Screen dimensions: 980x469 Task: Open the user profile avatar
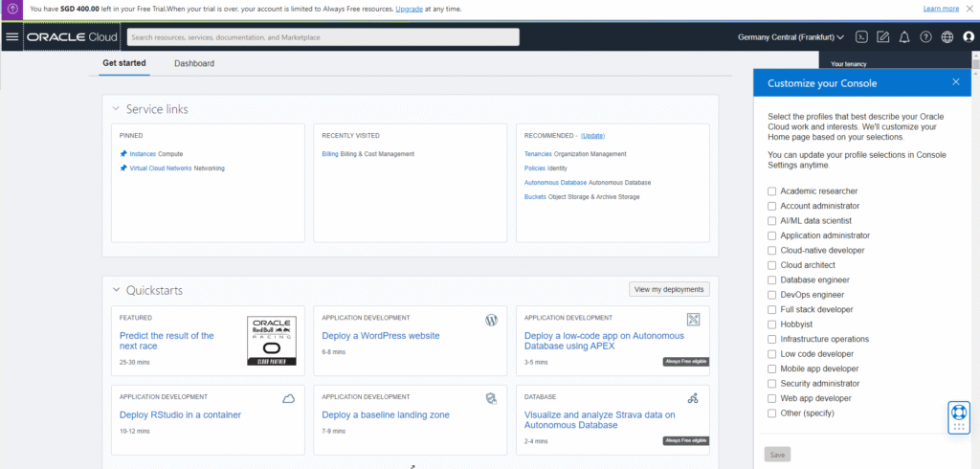tap(969, 37)
